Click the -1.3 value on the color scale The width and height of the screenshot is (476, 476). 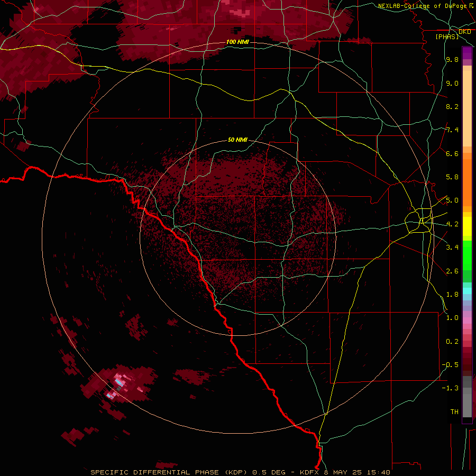pos(450,388)
